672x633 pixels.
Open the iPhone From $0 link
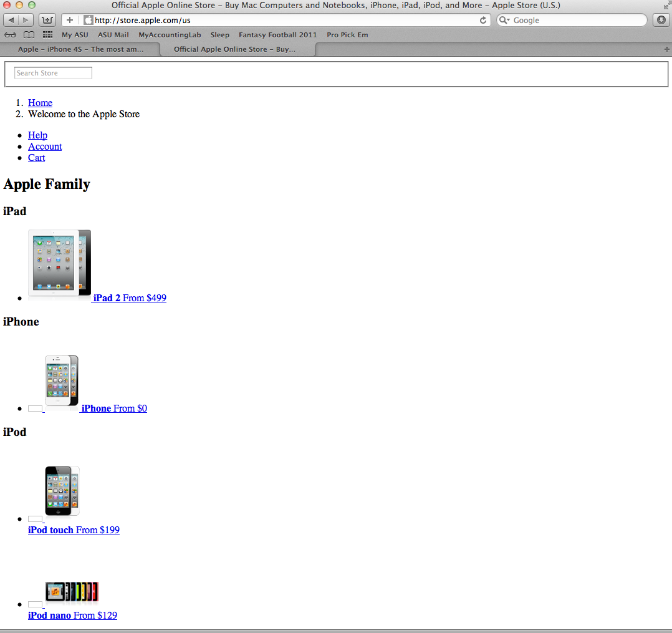pyautogui.click(x=115, y=408)
